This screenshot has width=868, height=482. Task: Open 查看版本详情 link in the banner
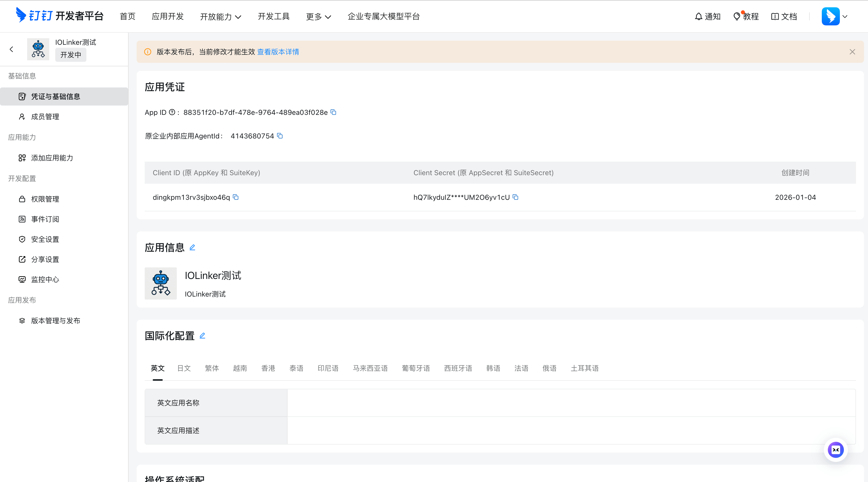coord(278,52)
